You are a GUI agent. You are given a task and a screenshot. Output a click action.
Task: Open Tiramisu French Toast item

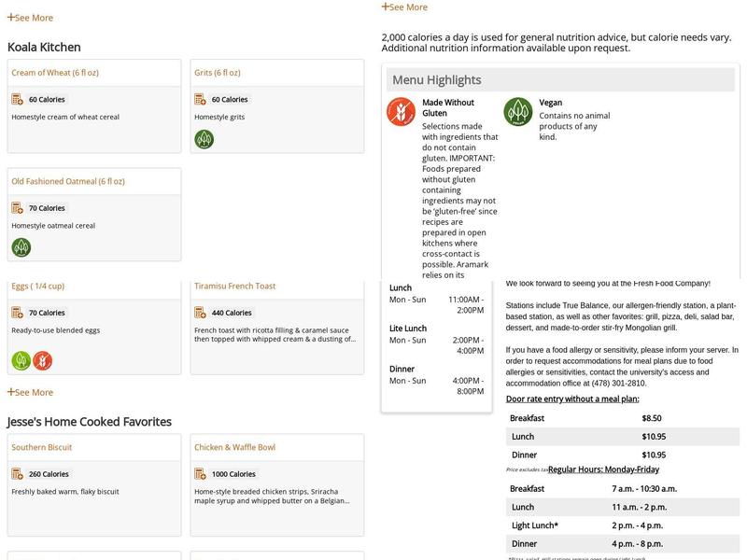[234, 287]
